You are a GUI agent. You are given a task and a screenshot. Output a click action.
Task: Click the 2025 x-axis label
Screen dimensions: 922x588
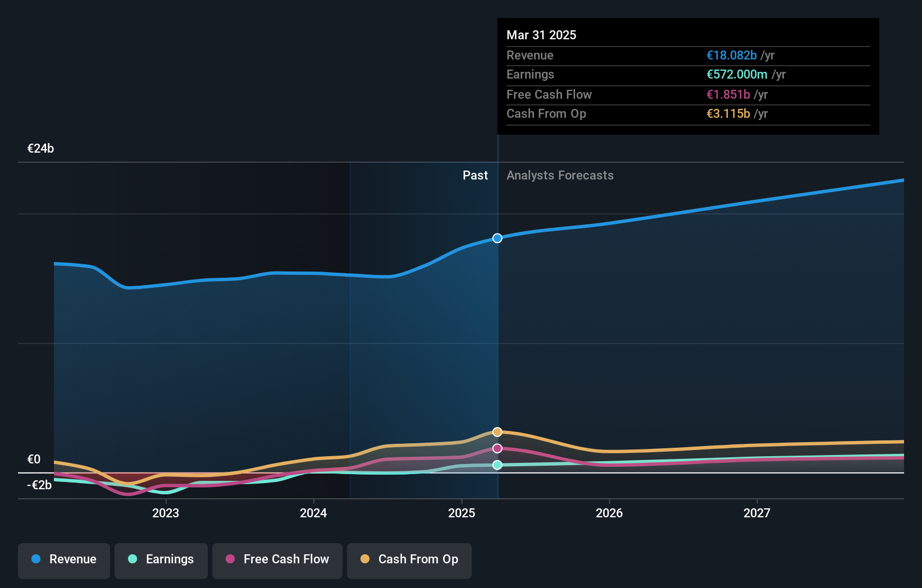462,513
